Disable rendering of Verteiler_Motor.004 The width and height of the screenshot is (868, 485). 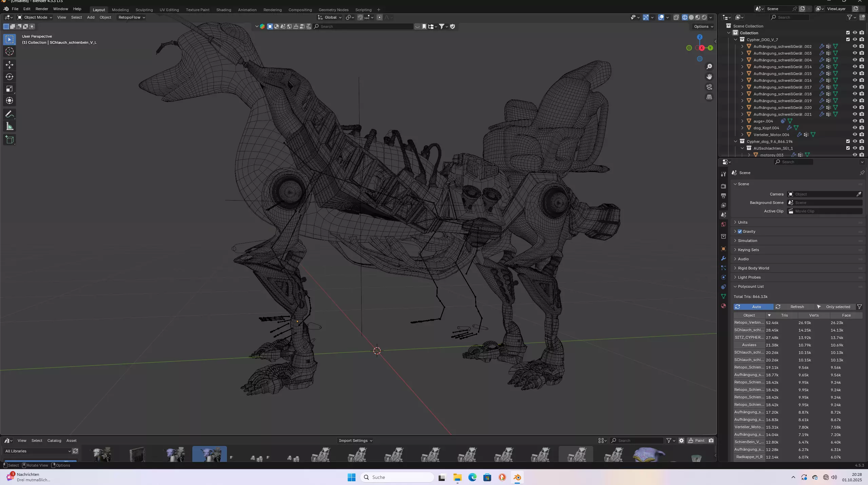(862, 135)
